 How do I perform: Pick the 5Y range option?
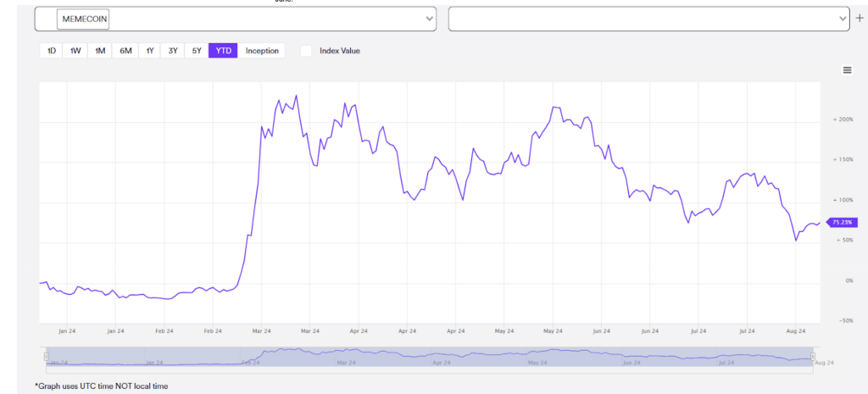tap(197, 51)
